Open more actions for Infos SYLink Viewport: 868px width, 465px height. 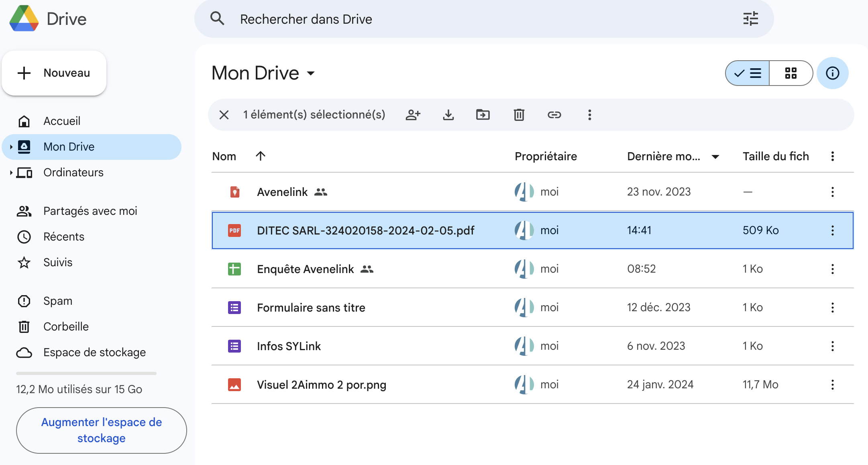click(832, 346)
